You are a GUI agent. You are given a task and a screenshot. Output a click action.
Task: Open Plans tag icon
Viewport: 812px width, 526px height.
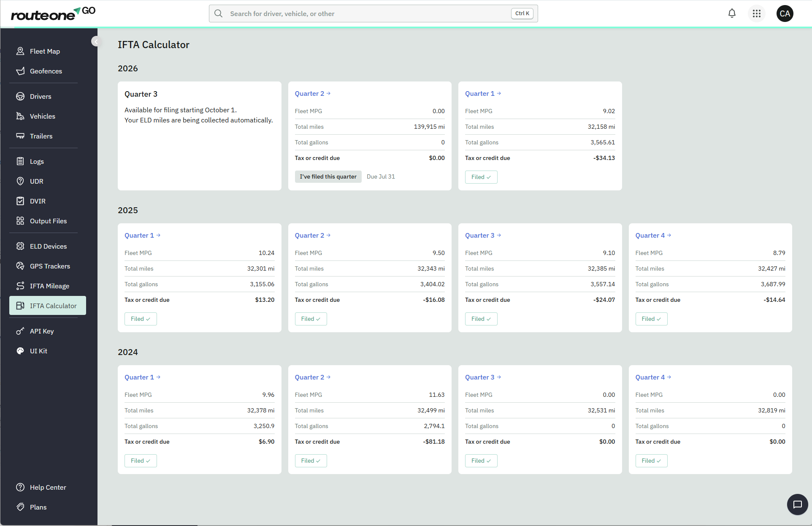click(20, 507)
